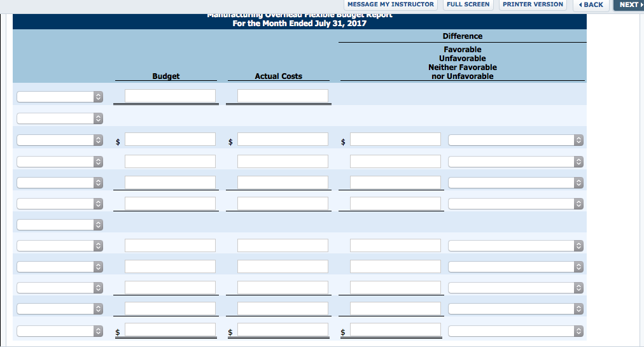Open the label dropdown in the eighth form row

coord(60,246)
